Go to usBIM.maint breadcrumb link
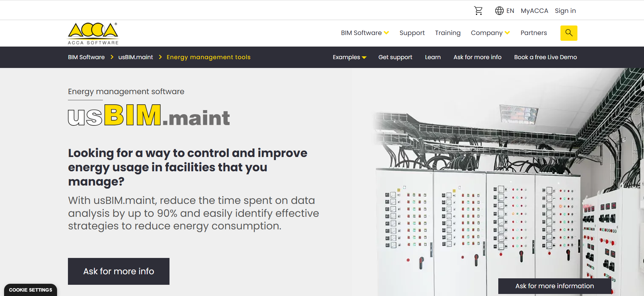Screen dimensions: 644x296 click(136, 57)
